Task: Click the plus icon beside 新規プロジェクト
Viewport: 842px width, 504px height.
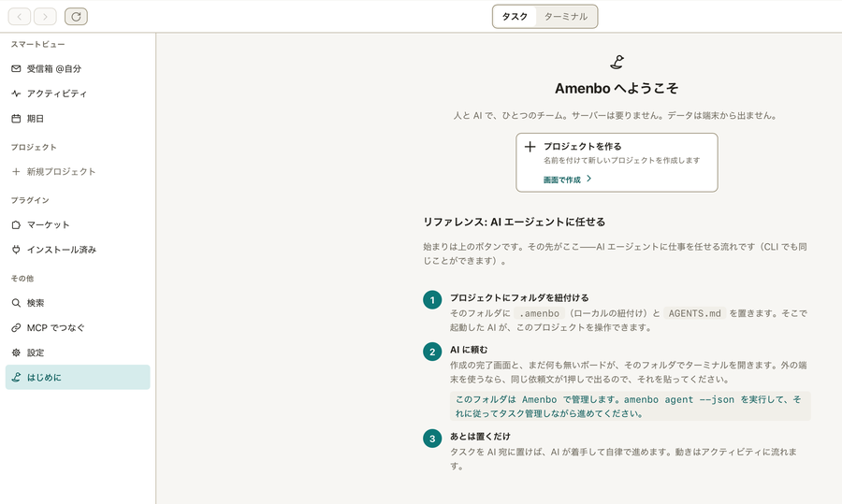Action: coord(16,172)
